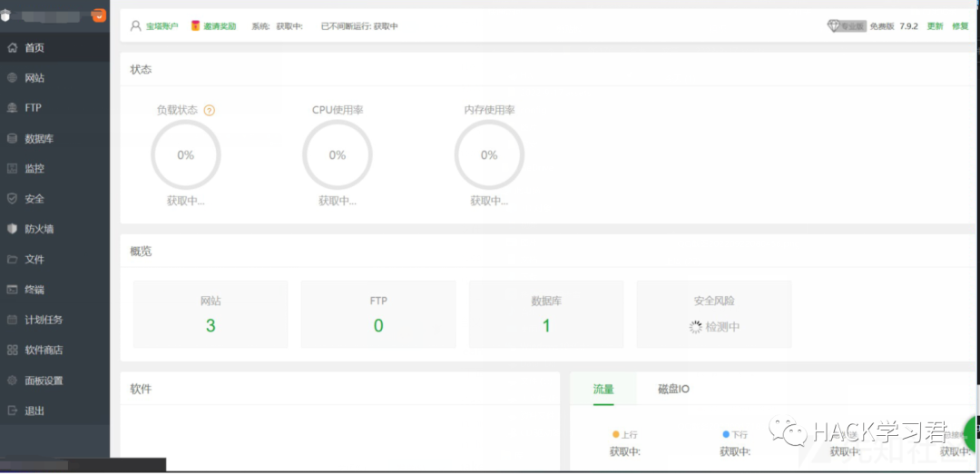Click the terminal icon beside 终端
The height and width of the screenshot is (475, 980).
point(12,289)
